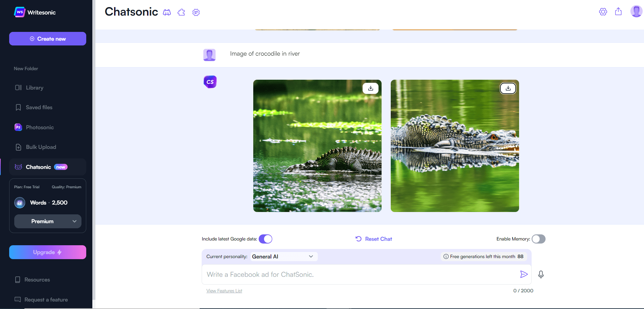Click the Writesonic logo
Screen dimensions: 644x309
tap(35, 12)
